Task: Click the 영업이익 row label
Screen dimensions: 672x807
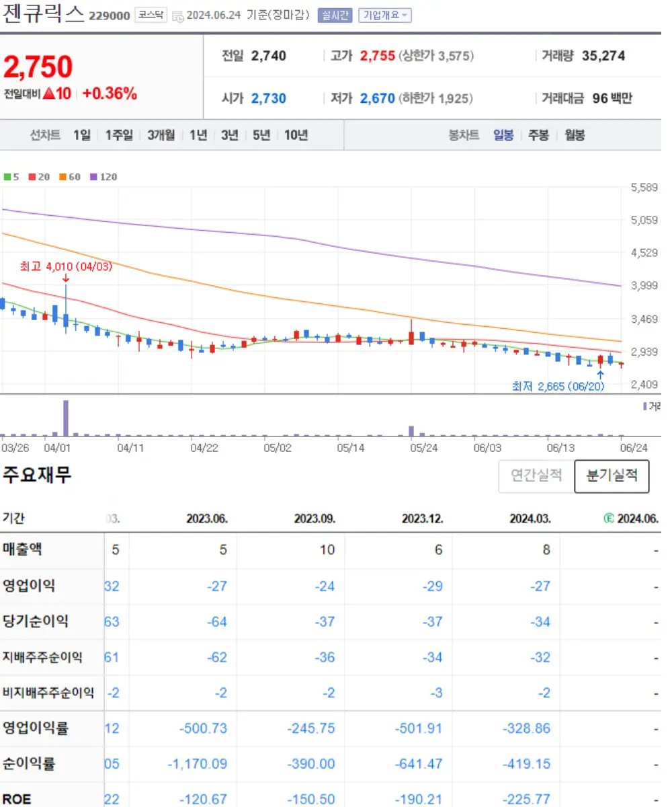Action: (29, 585)
